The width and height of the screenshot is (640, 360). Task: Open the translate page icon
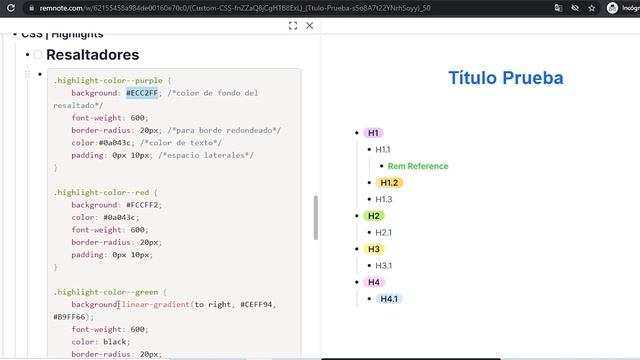[558, 8]
